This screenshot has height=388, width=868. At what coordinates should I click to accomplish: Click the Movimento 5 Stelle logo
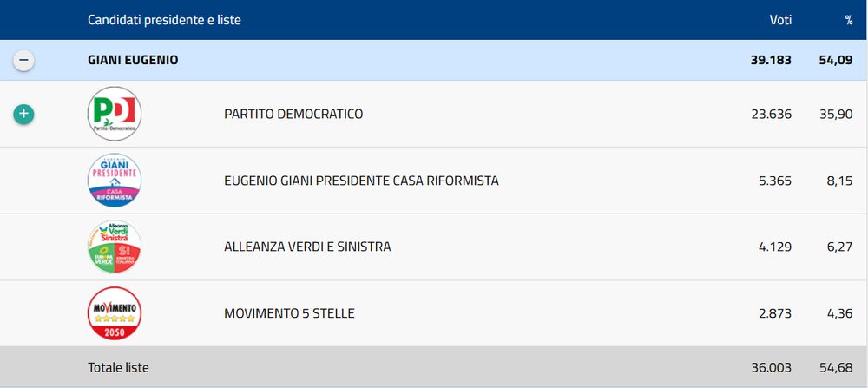[x=115, y=313]
